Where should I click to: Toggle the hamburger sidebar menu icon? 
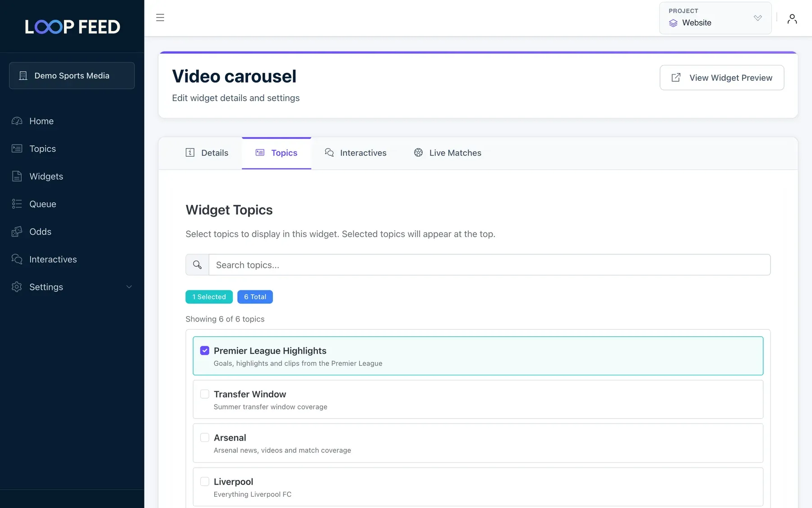coord(160,18)
